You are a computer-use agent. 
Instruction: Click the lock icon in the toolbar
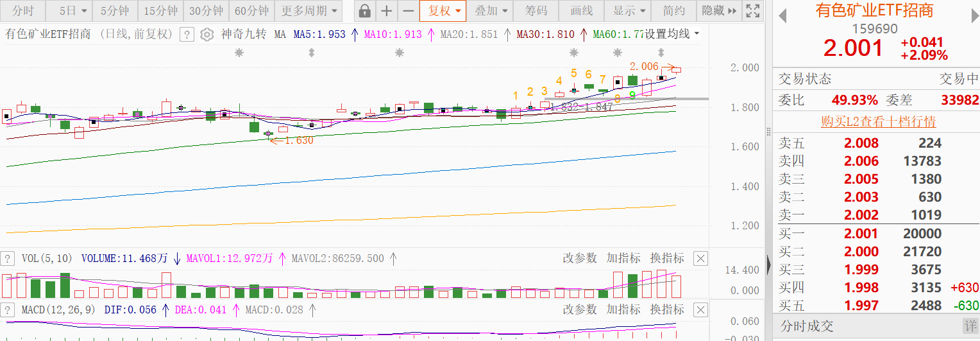tap(364, 11)
